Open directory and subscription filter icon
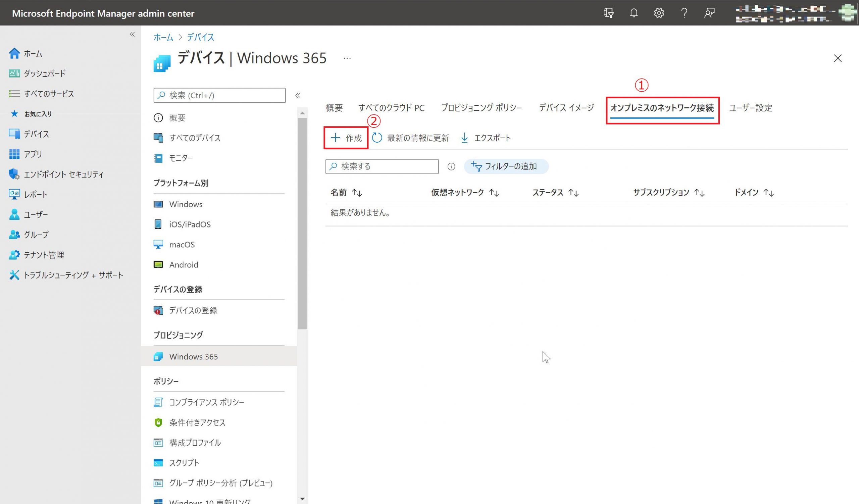The width and height of the screenshot is (859, 504). tap(608, 13)
